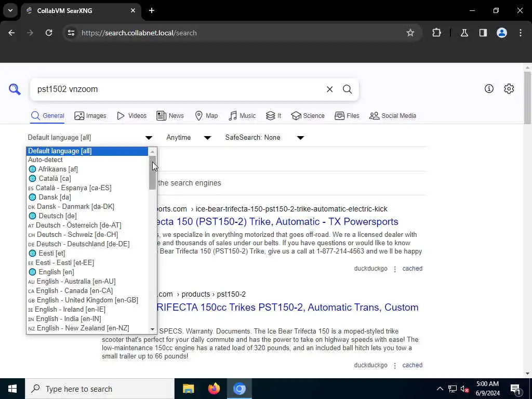Select Afrikaans [af] language

click(87, 169)
